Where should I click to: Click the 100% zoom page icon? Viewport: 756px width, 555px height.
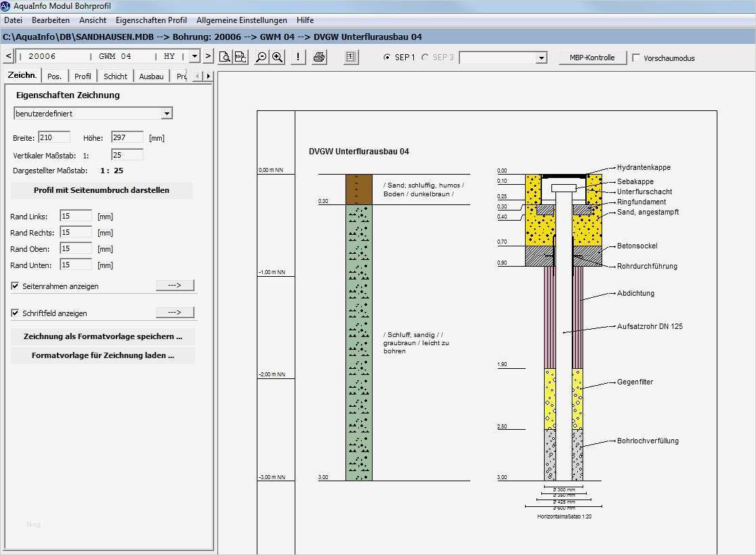tap(240, 58)
